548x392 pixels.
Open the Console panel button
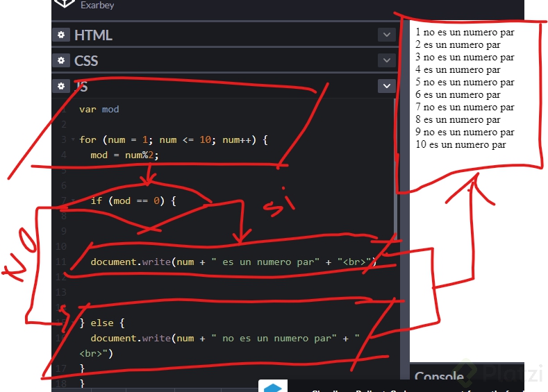pyautogui.click(x=439, y=377)
